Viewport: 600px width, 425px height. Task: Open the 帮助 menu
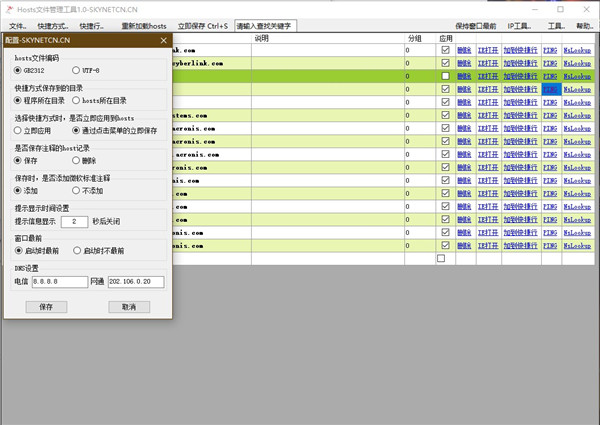point(584,25)
